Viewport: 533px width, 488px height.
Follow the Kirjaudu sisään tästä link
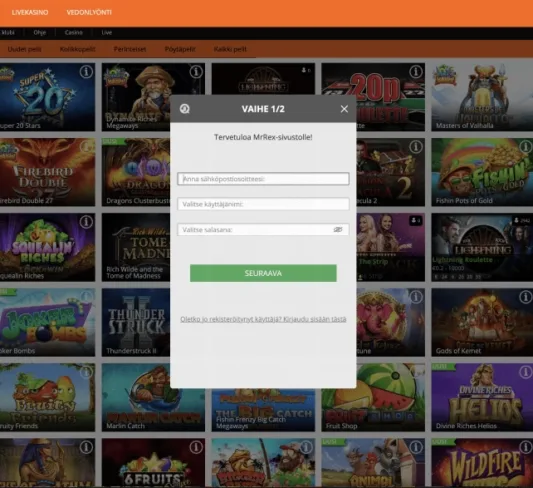pyautogui.click(x=315, y=319)
